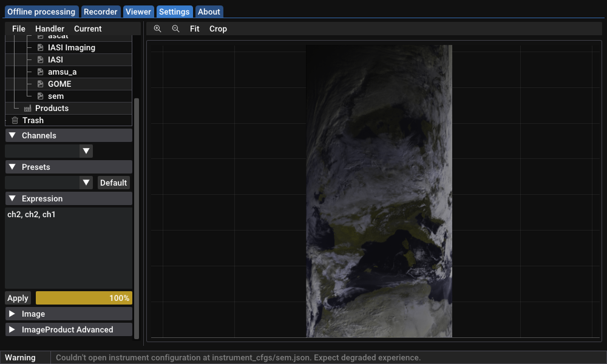Collapse the Presets section
The height and width of the screenshot is (364, 607).
click(x=12, y=167)
